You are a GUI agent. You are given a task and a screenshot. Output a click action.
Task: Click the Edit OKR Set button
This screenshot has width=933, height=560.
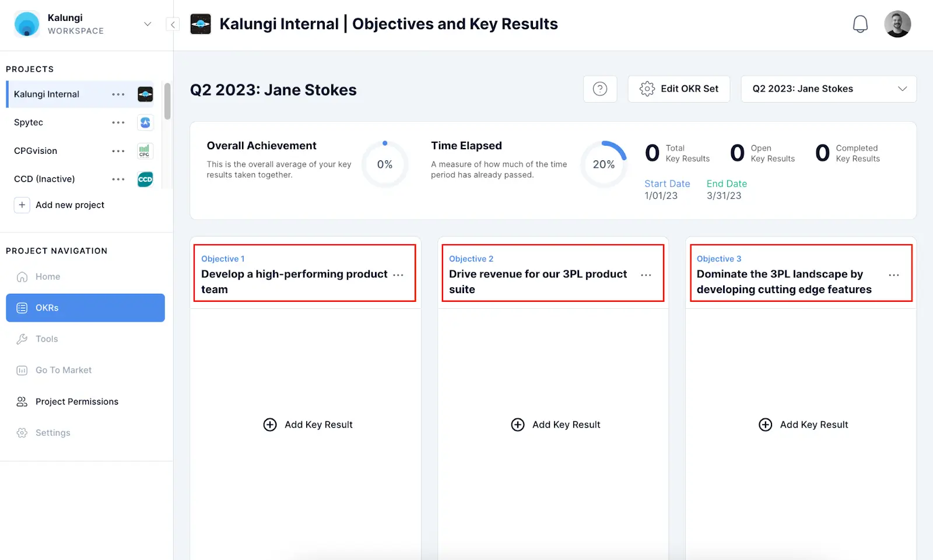click(x=679, y=89)
